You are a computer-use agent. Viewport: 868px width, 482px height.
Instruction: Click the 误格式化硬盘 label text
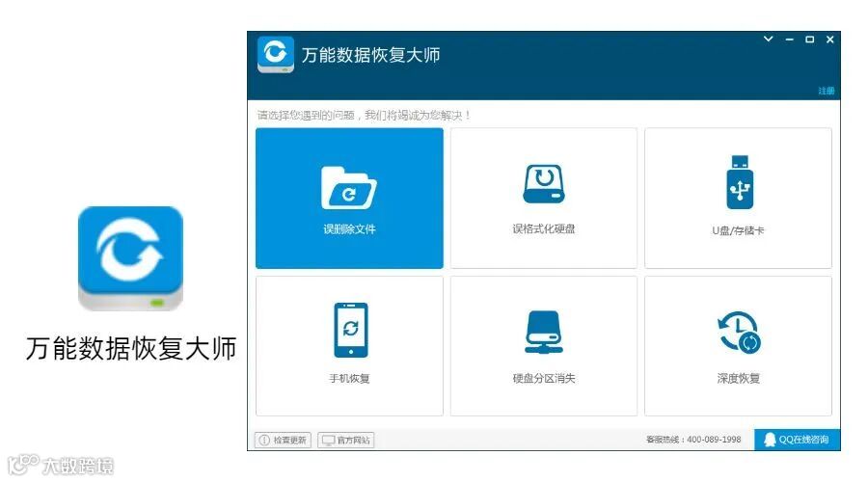(544, 228)
